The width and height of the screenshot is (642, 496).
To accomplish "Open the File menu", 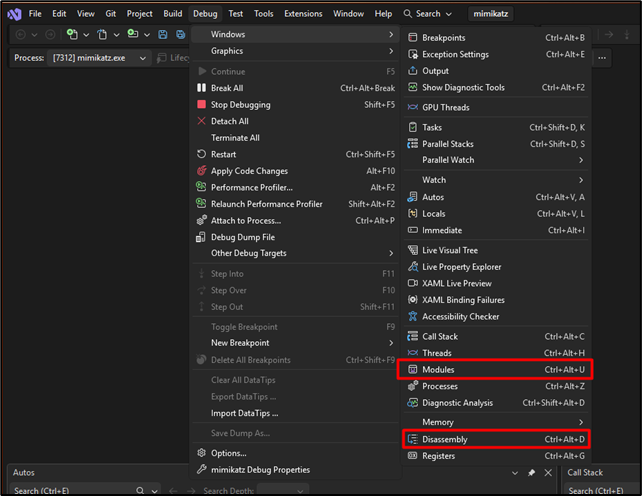I will pyautogui.click(x=35, y=14).
